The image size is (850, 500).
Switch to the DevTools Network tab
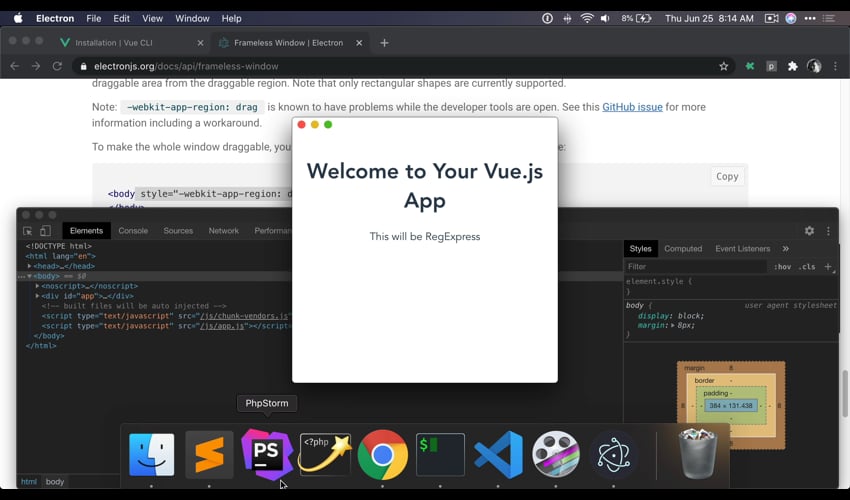[223, 230]
